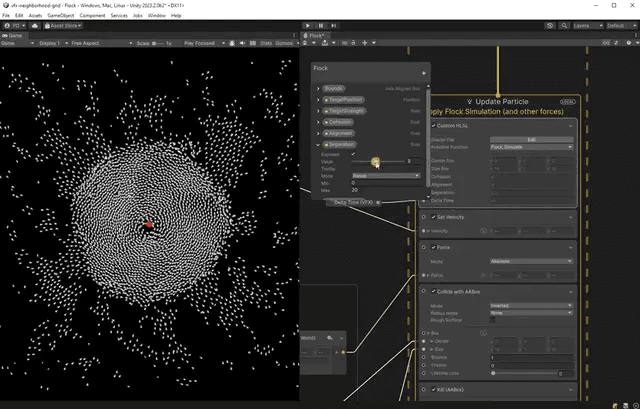640x409 pixels.
Task: Click the Pause button in Unity toolbar
Action: click(x=320, y=26)
